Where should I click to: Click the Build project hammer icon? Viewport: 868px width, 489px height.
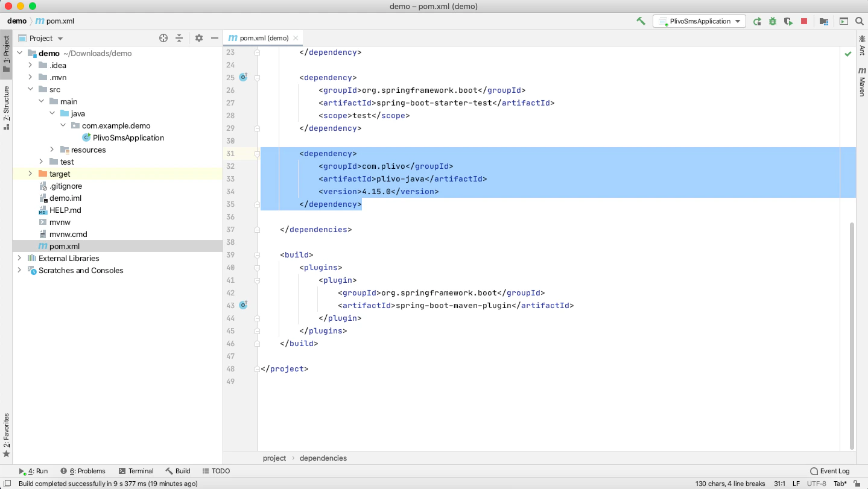point(641,21)
